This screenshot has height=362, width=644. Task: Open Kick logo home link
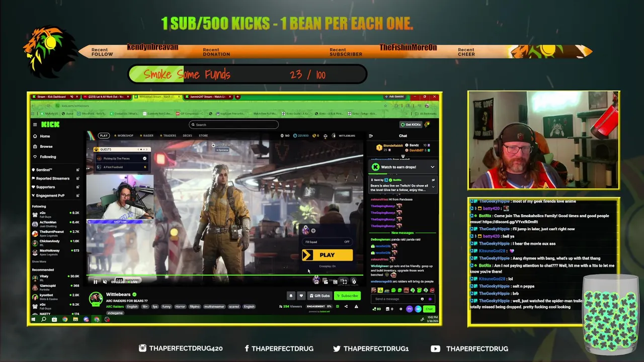click(50, 125)
